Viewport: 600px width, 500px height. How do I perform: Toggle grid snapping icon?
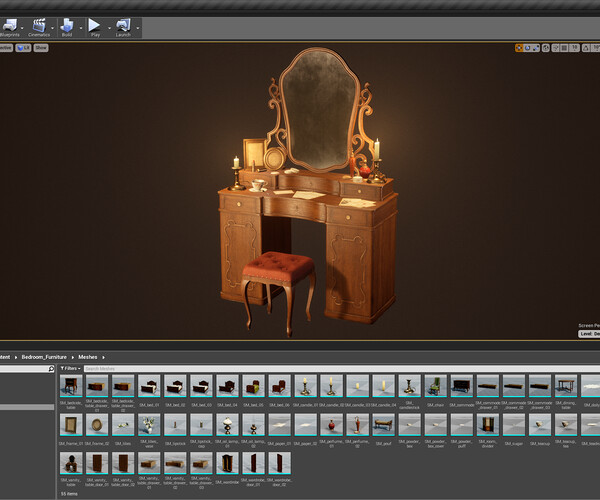tap(564, 48)
